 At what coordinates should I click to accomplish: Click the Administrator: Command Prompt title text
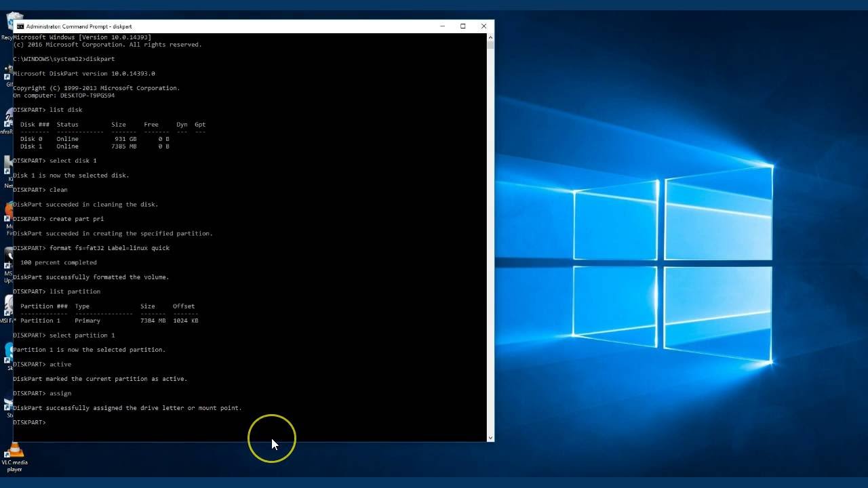coord(79,26)
